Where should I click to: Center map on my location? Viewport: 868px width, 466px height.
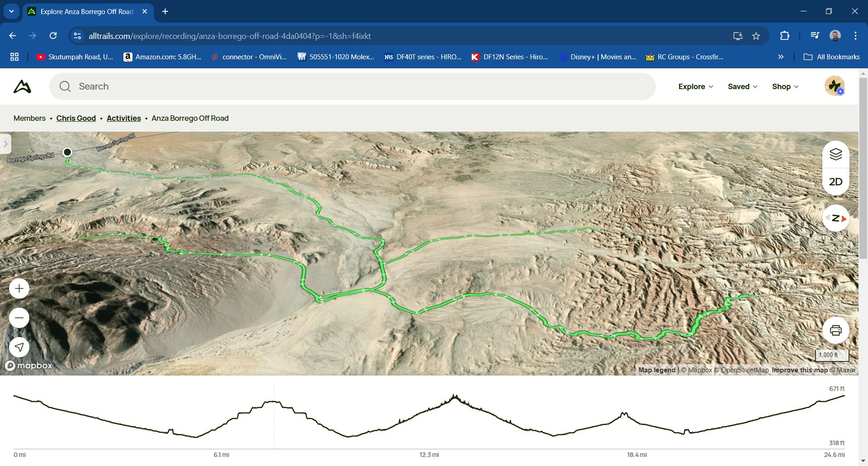[x=19, y=347]
